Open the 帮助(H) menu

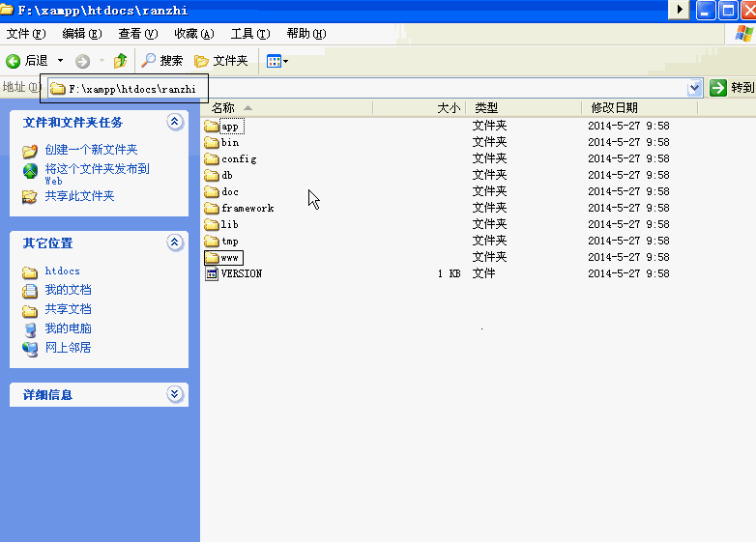click(306, 34)
